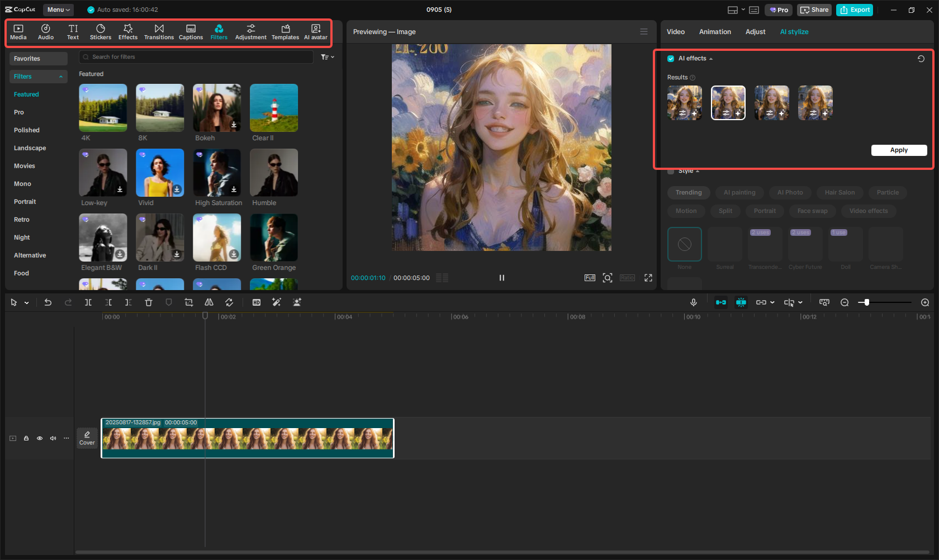
Task: Switch to the Animation tab
Action: (x=715, y=32)
